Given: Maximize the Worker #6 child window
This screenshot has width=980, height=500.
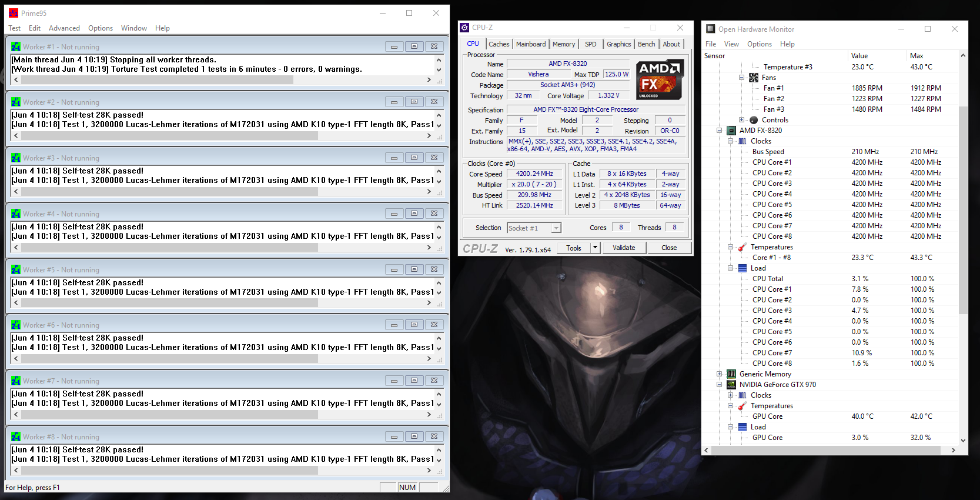Looking at the screenshot, I should tap(414, 325).
